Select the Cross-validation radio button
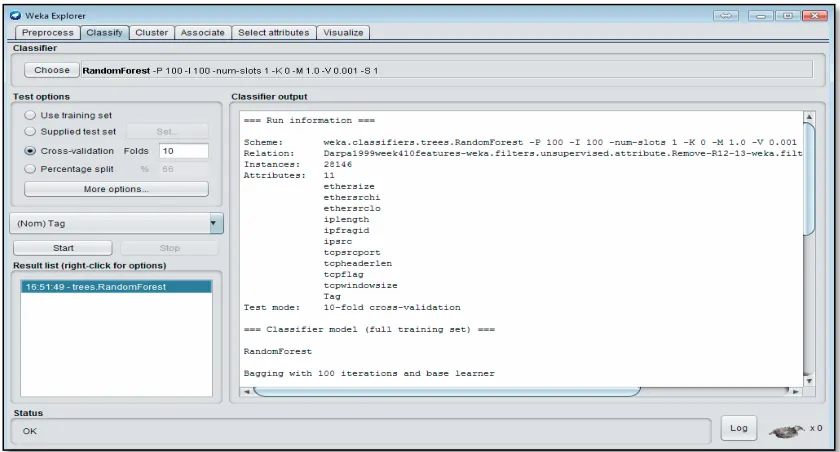 tap(30, 151)
